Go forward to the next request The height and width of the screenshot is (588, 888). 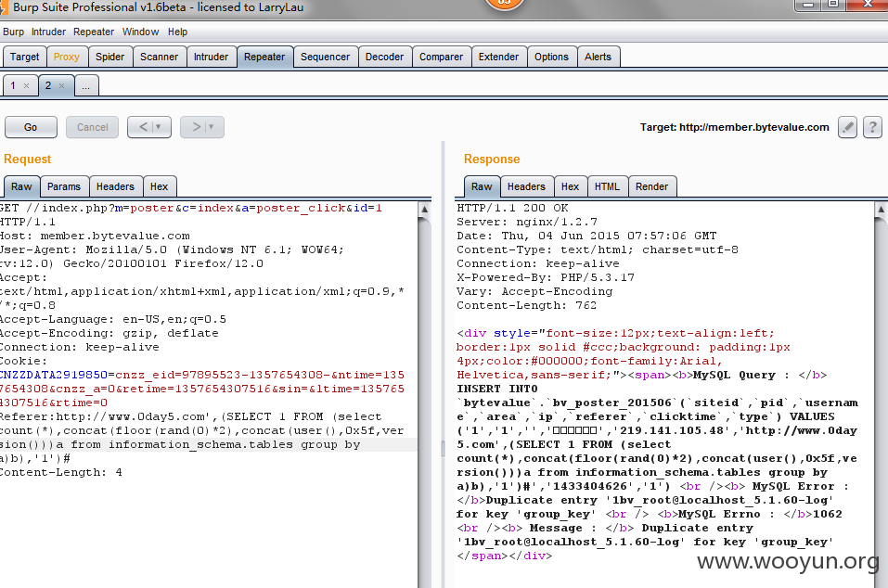coord(196,127)
